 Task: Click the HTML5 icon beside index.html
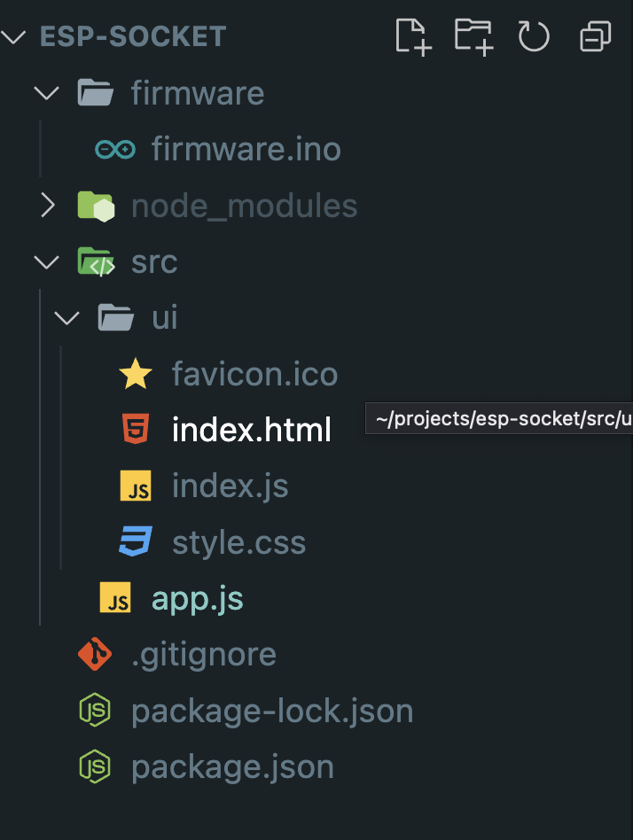point(136,430)
